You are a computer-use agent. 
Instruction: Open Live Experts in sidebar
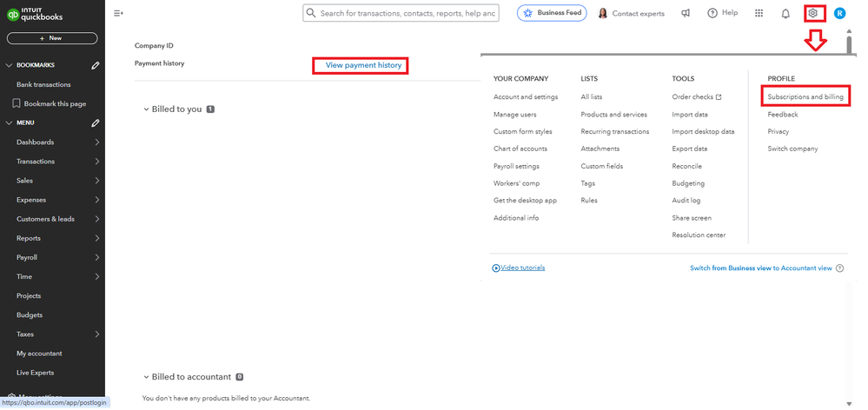point(36,373)
